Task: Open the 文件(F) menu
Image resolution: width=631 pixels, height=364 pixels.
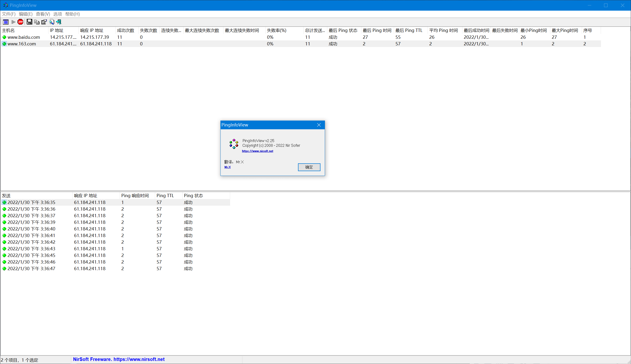Action: (9, 14)
